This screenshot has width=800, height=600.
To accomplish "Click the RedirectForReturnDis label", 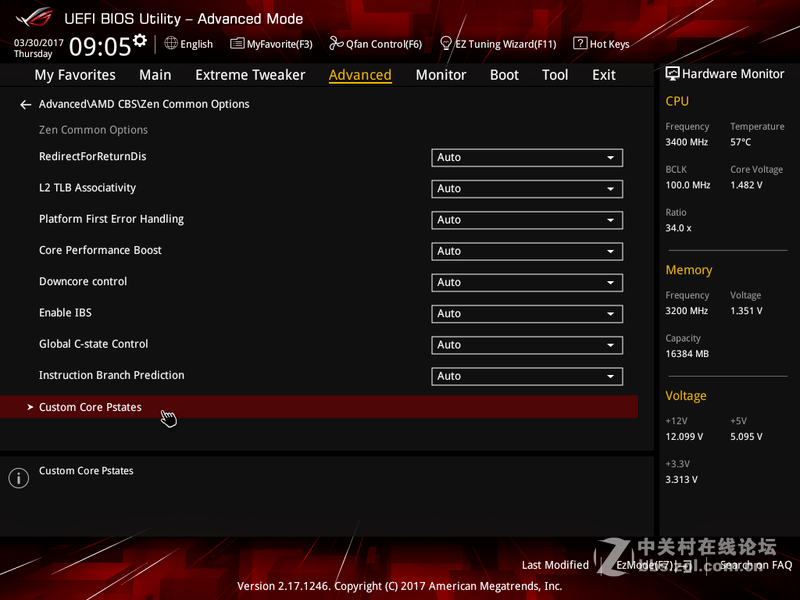I will [92, 157].
